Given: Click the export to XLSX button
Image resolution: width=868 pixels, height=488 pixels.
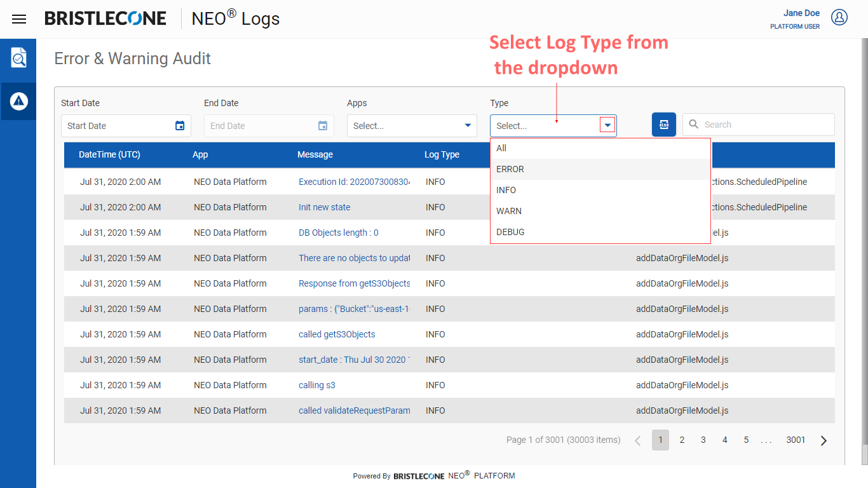Looking at the screenshot, I should [663, 125].
